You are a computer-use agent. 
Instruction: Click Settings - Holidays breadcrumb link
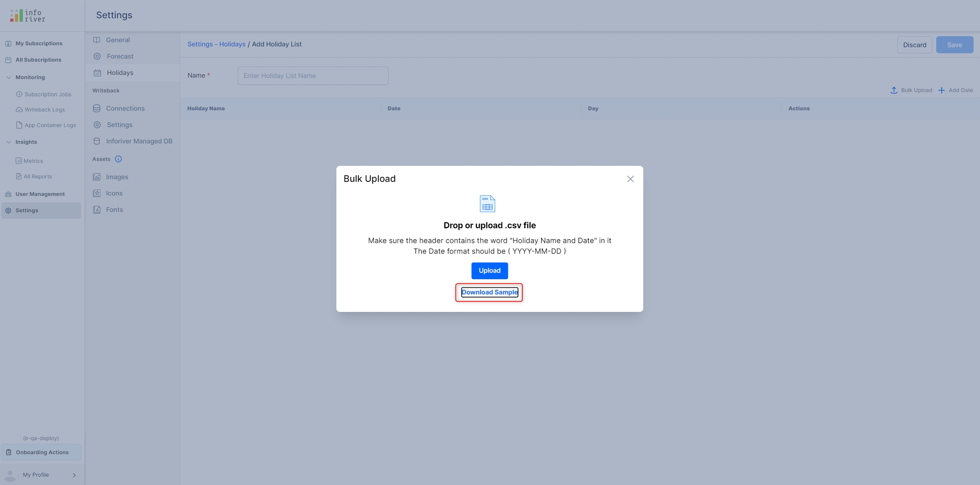pyautogui.click(x=216, y=44)
